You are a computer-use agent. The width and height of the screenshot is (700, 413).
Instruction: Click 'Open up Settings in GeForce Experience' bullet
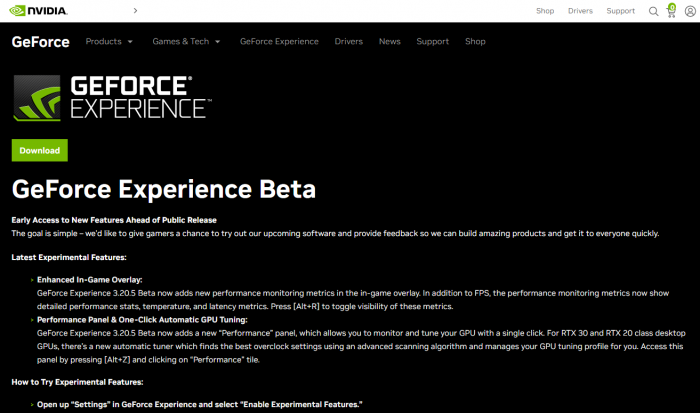coord(200,405)
